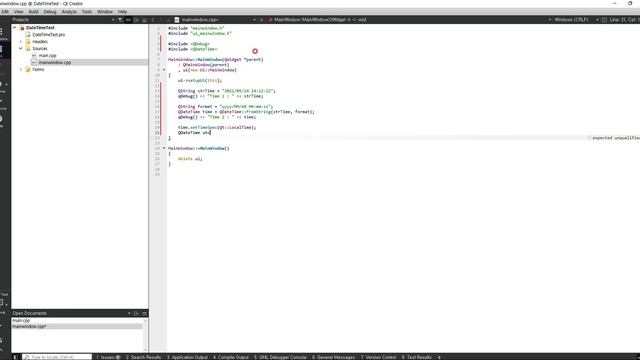Open the 4 Compile Output pane
This screenshot has width=640, height=360.
231,357
